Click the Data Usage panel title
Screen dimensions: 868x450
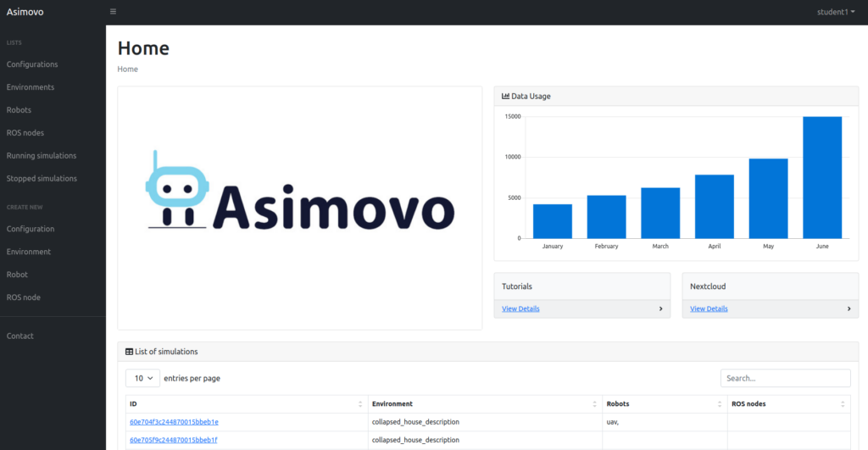click(x=531, y=96)
